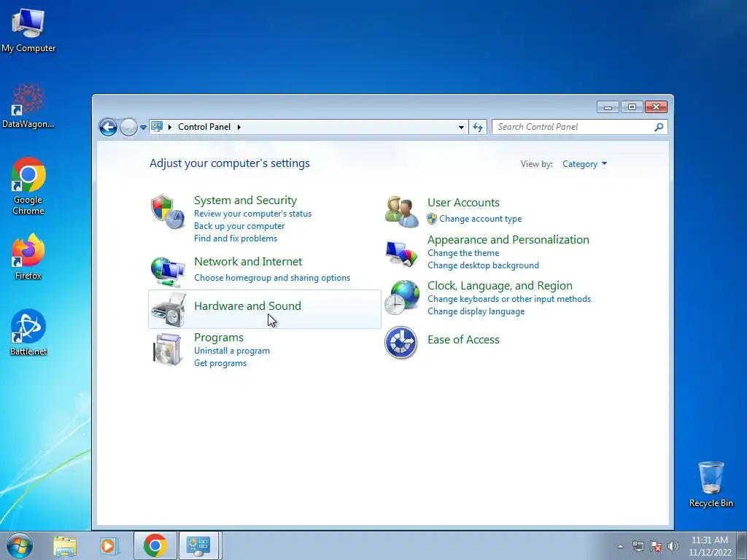Viewport: 747px width, 560px height.
Task: Open System and Security category link
Action: point(245,200)
